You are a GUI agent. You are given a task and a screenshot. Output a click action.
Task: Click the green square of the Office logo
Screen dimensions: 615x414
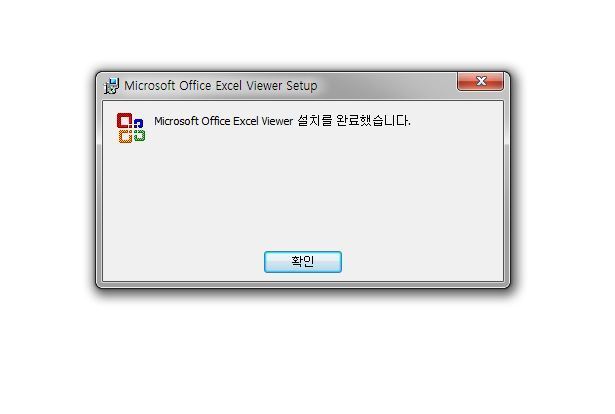tap(139, 136)
